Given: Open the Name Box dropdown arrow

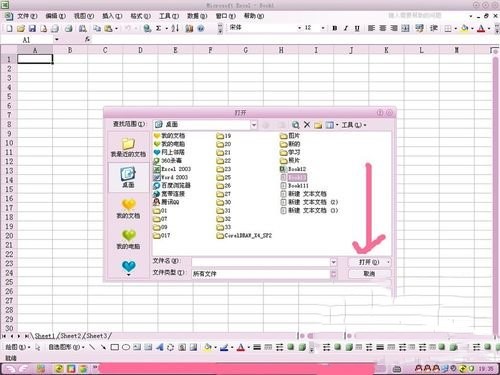Looking at the screenshot, I should click(56, 40).
